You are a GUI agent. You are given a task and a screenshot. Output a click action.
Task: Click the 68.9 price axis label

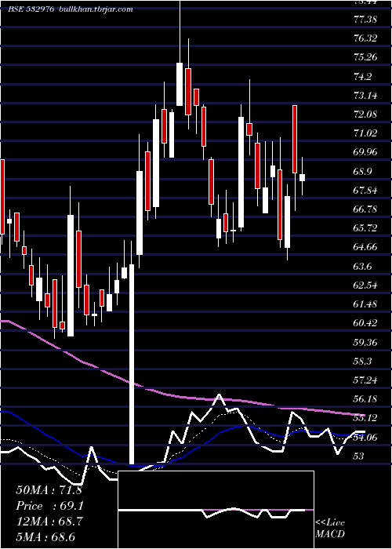[x=362, y=171]
